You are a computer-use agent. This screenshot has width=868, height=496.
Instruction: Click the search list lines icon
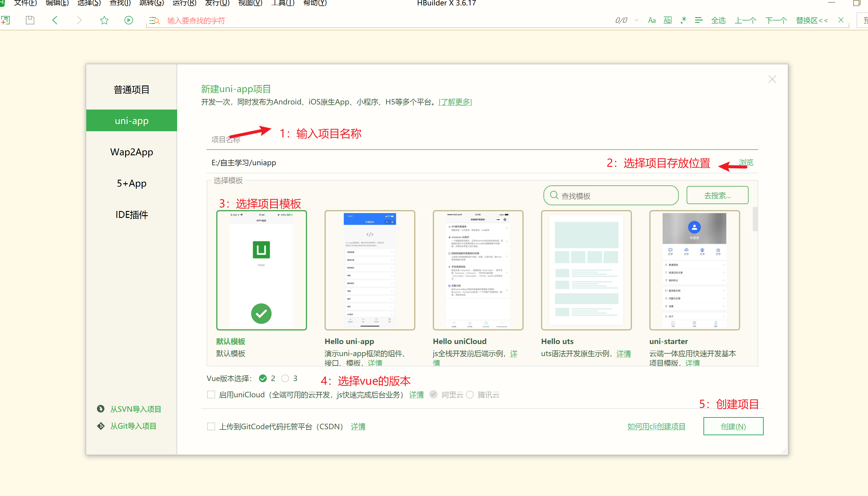(698, 20)
